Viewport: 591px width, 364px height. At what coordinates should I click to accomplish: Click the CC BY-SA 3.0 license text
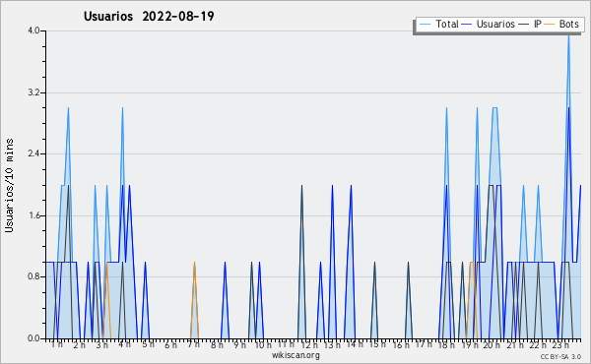[560, 356]
